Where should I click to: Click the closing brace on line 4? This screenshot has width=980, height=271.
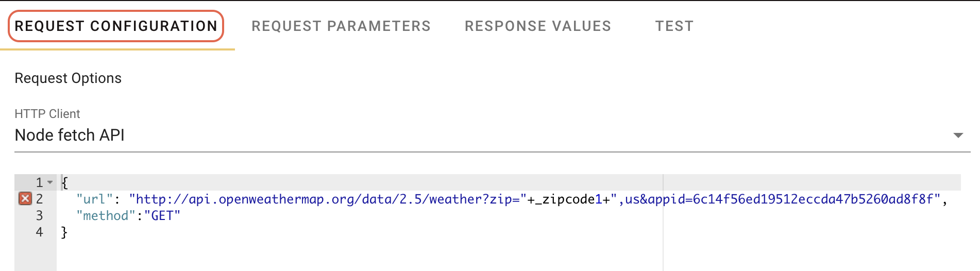click(x=64, y=232)
